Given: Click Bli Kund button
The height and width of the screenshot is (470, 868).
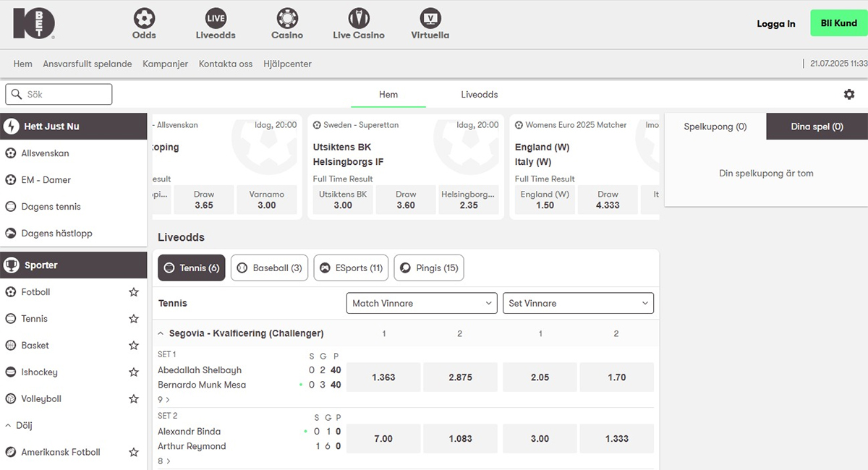Looking at the screenshot, I should pos(839,23).
